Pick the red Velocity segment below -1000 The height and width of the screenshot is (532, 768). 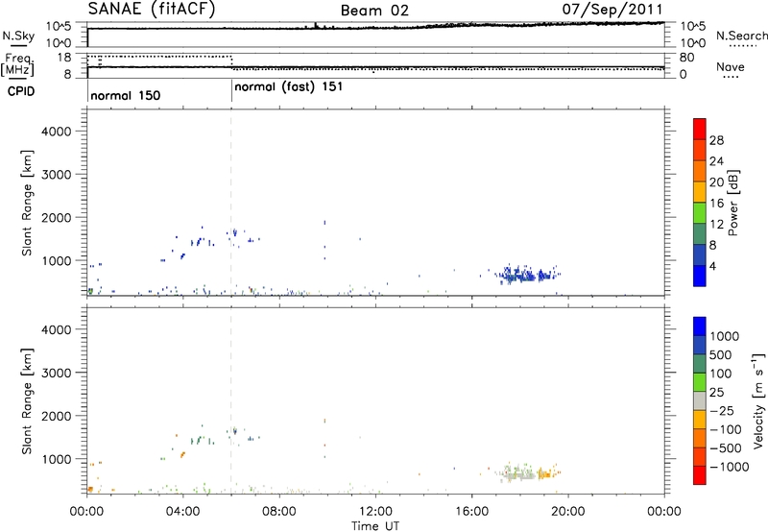click(x=700, y=475)
